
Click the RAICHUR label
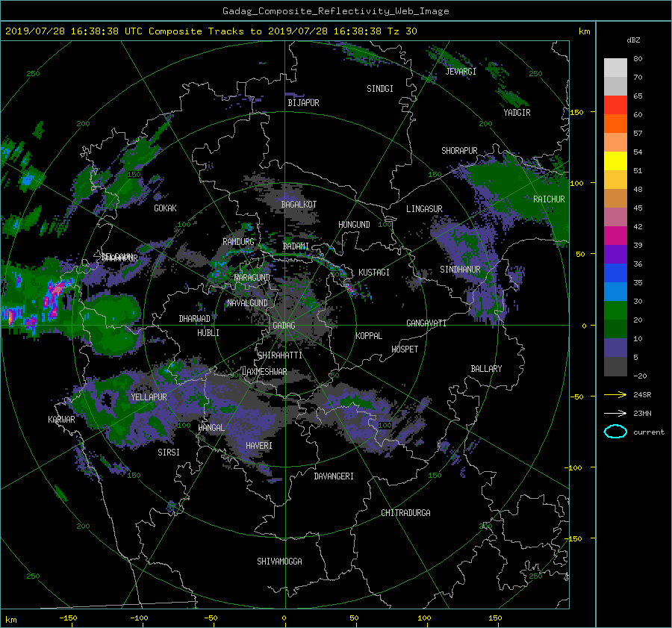549,199
